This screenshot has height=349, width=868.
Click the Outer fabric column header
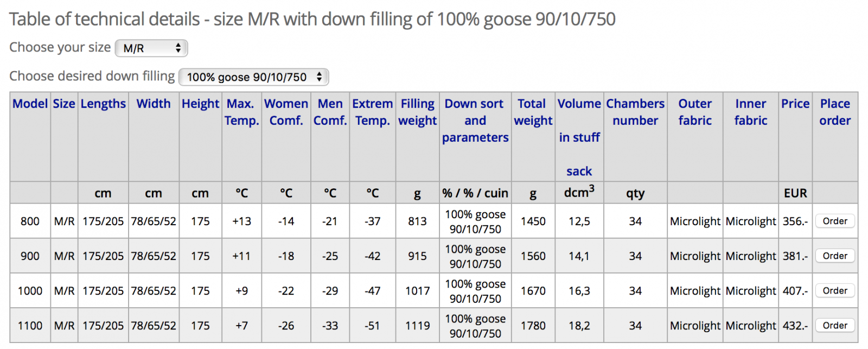(695, 112)
